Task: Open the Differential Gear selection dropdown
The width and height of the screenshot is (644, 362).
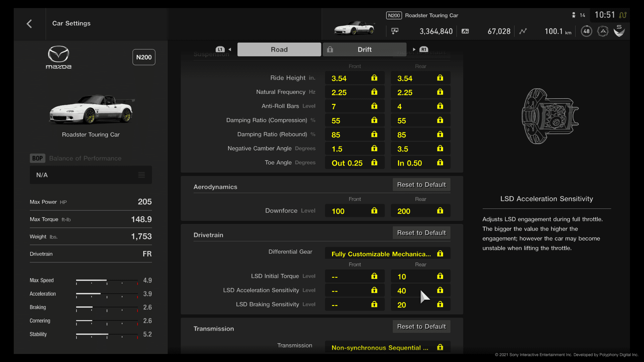Action: [x=388, y=254]
